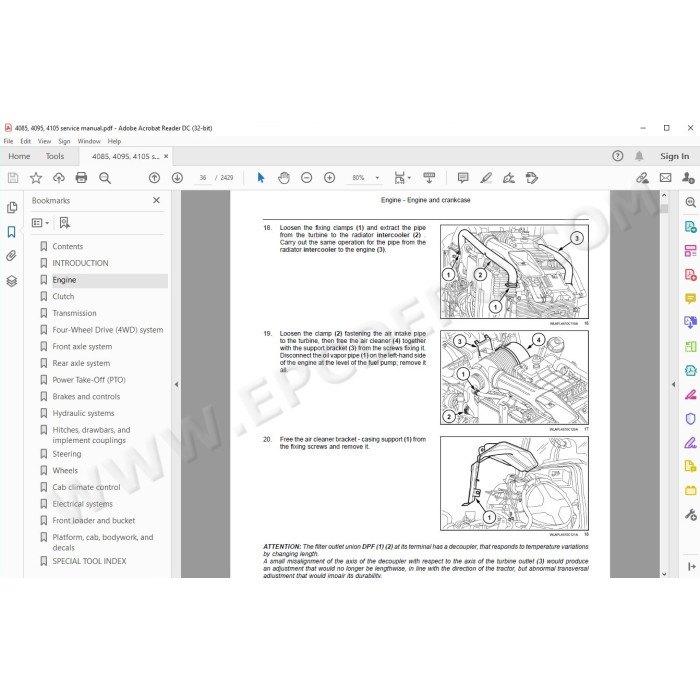This screenshot has height=700, width=700.
Task: Open the Window menu
Action: 89,141
